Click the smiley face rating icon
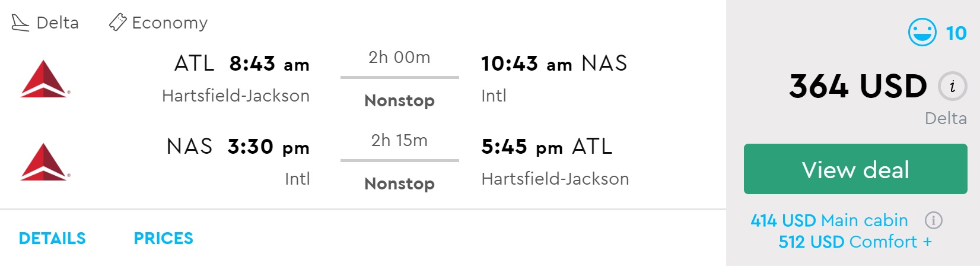The height and width of the screenshot is (266, 980). (x=922, y=33)
